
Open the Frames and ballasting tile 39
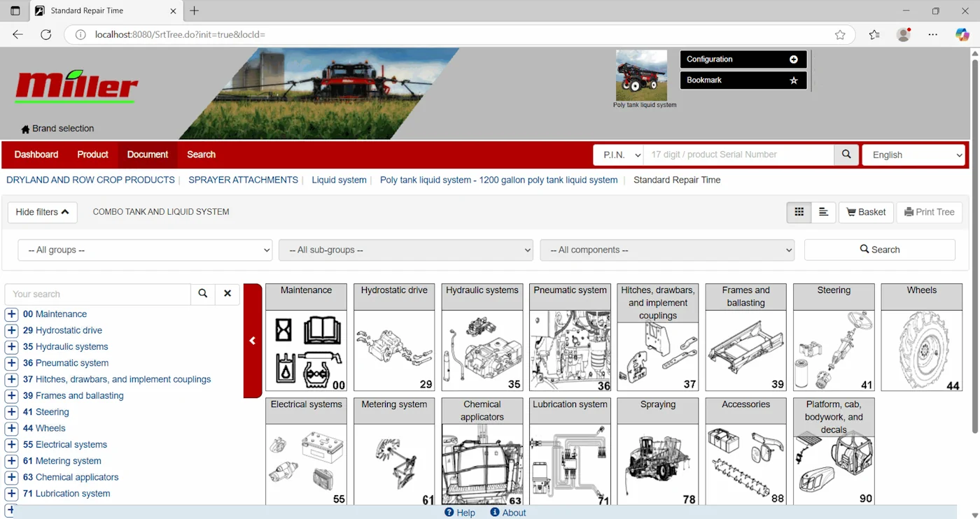tap(745, 337)
